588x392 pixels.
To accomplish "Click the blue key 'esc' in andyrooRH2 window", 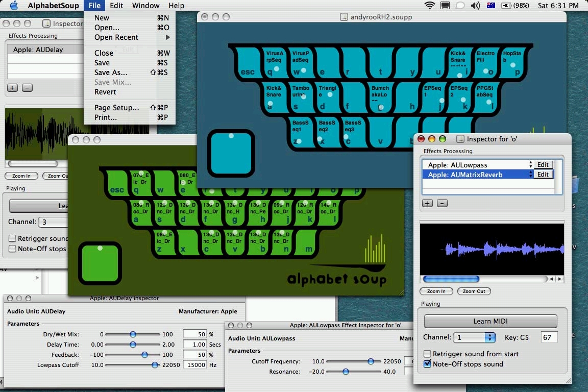I will (248, 63).
